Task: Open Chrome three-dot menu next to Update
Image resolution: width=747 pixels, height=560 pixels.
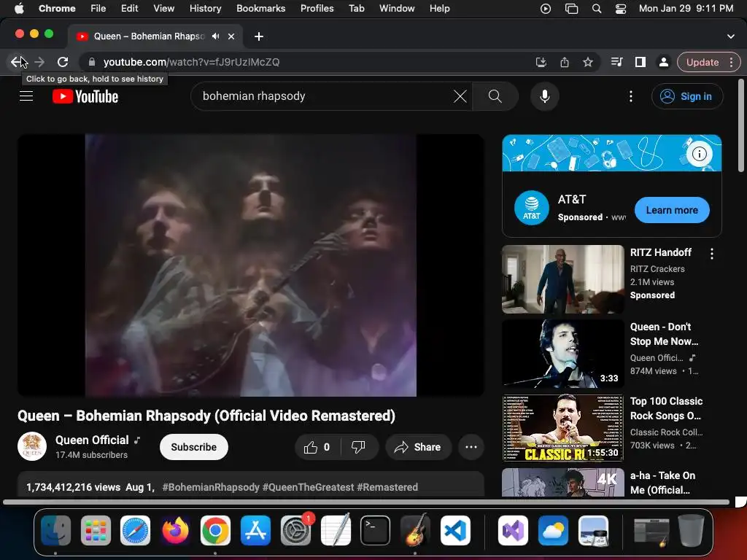Action: click(731, 62)
